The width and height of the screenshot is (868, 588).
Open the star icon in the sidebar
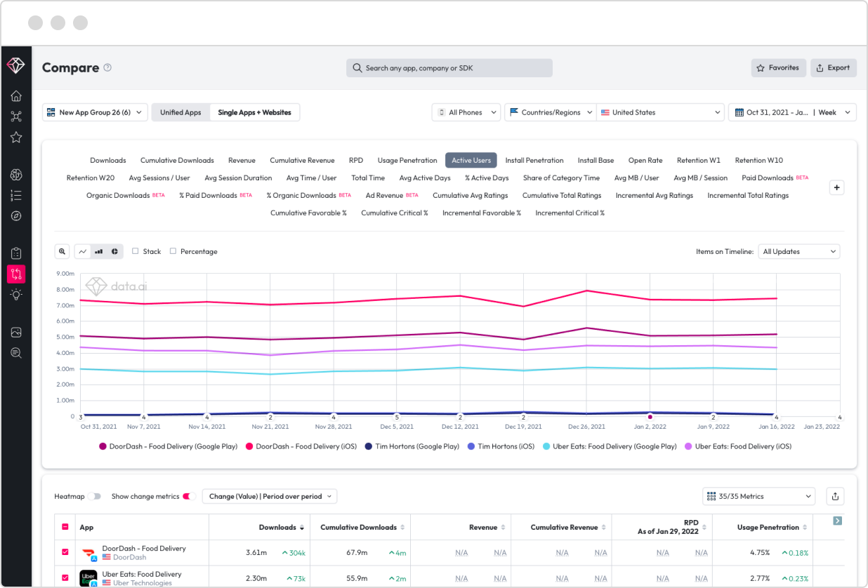pyautogui.click(x=15, y=137)
